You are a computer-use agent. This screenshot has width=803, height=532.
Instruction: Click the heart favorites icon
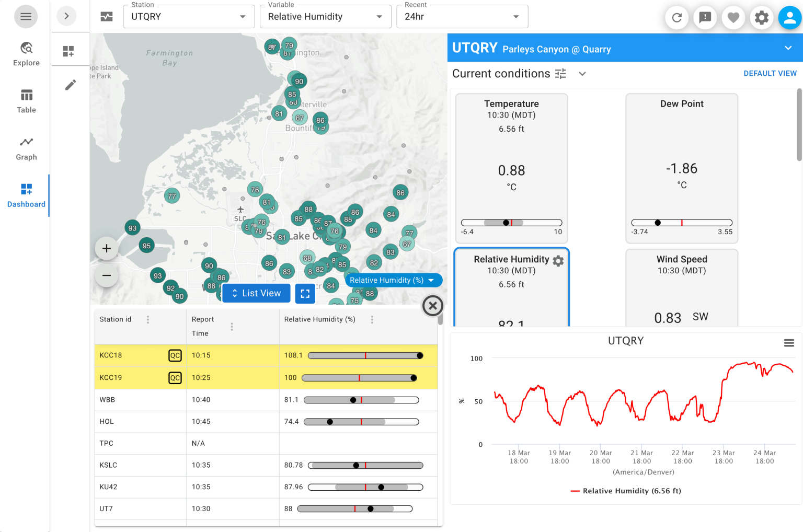point(733,17)
